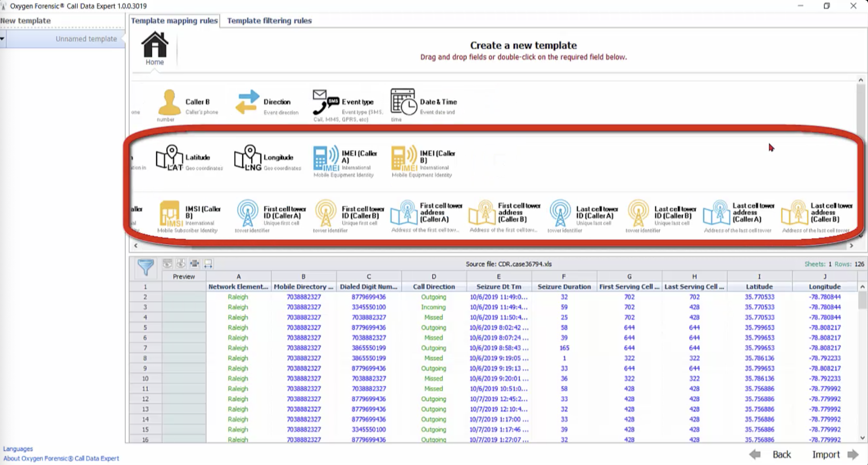Choose the IMEI (Caller B) field

[424, 161]
